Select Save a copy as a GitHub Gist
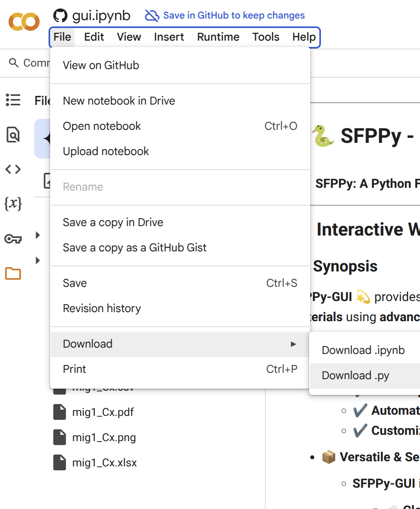This screenshot has width=420, height=509. coord(180,248)
